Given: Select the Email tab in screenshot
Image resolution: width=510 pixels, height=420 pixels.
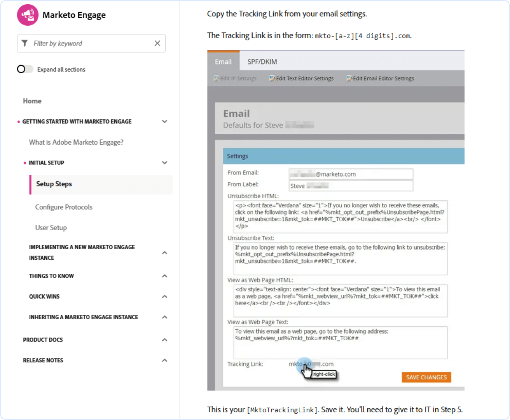Looking at the screenshot, I should click(223, 61).
